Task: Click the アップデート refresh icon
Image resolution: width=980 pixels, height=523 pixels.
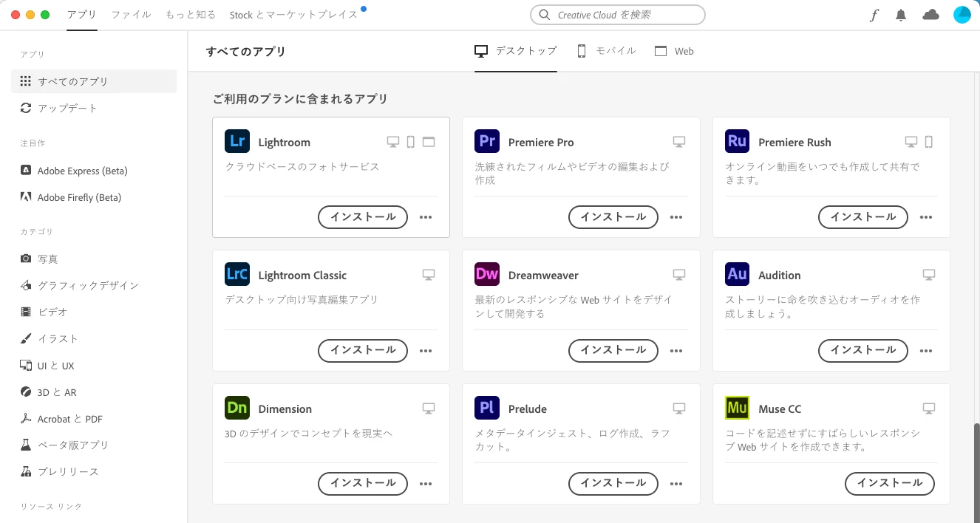Action: pos(26,108)
